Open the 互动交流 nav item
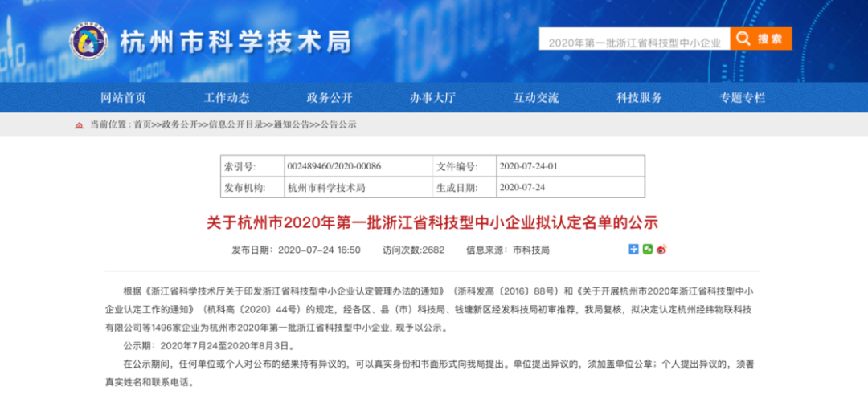868x395 pixels. tap(536, 98)
